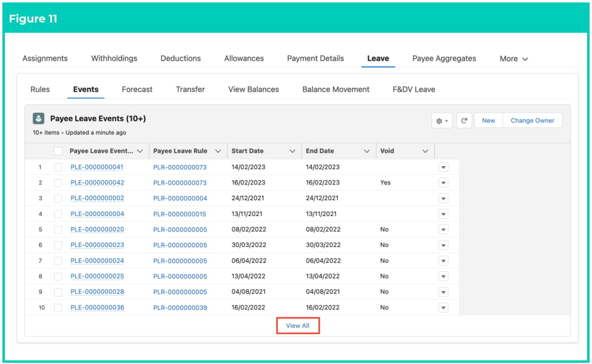The image size is (592, 364).
Task: Switch to the Withholdings tab
Action: 114,58
